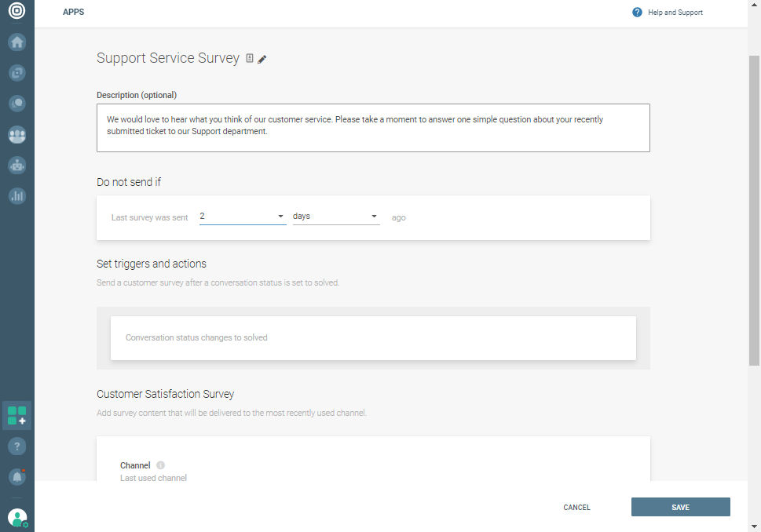Open the notifications bell icon
The image size is (761, 532).
[x=17, y=476]
